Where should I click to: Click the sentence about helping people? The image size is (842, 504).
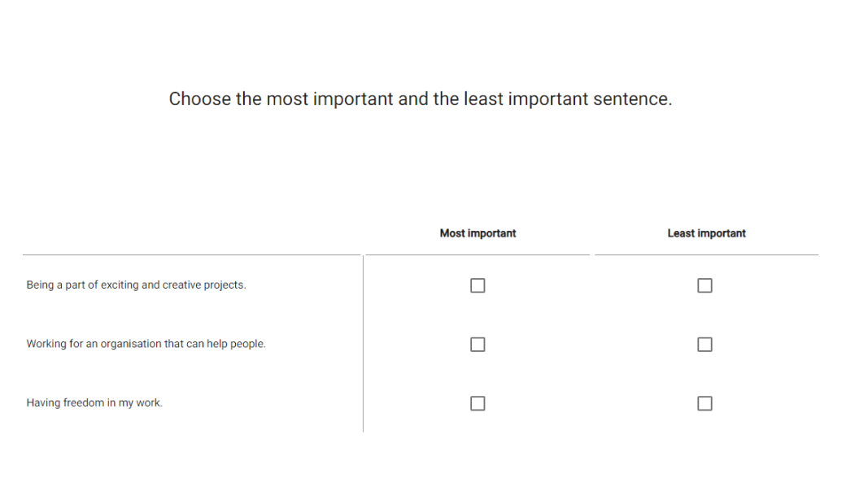[x=146, y=344]
